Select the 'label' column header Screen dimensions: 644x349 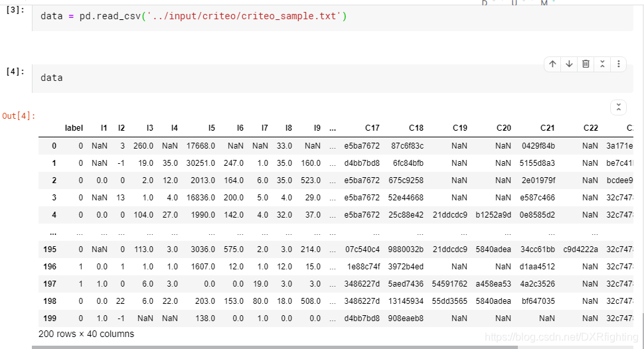click(x=74, y=128)
